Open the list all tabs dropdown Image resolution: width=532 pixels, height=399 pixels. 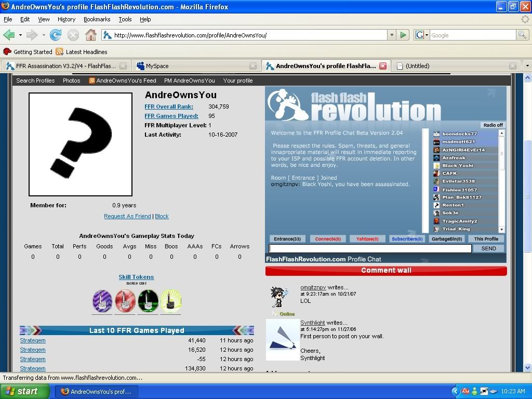tap(527, 66)
